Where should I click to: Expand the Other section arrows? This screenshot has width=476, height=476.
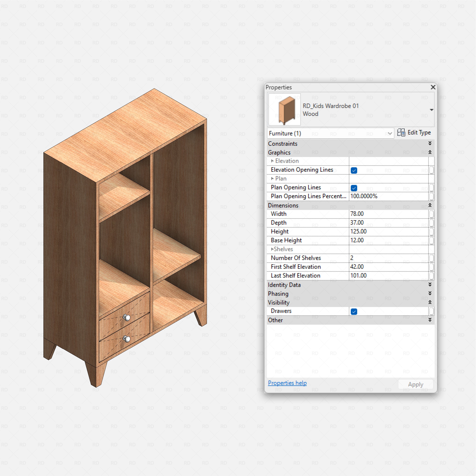430,320
